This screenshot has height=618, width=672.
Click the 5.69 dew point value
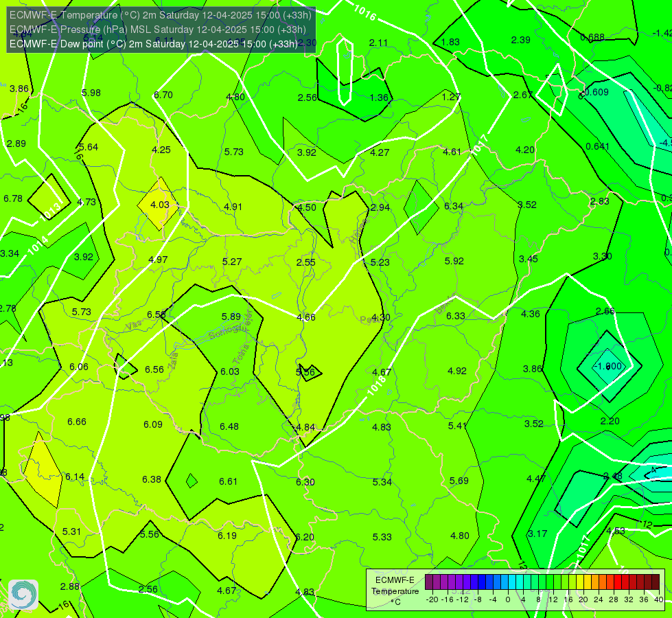[459, 481]
